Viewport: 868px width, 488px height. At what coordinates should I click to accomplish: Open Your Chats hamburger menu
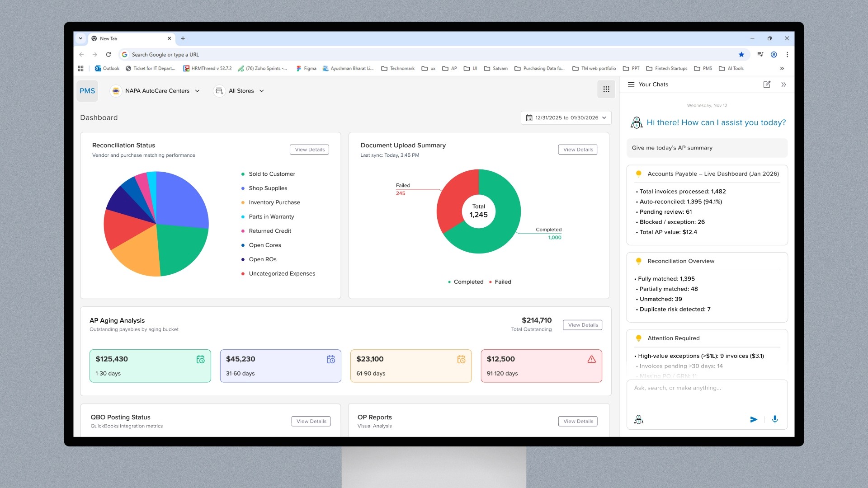631,84
